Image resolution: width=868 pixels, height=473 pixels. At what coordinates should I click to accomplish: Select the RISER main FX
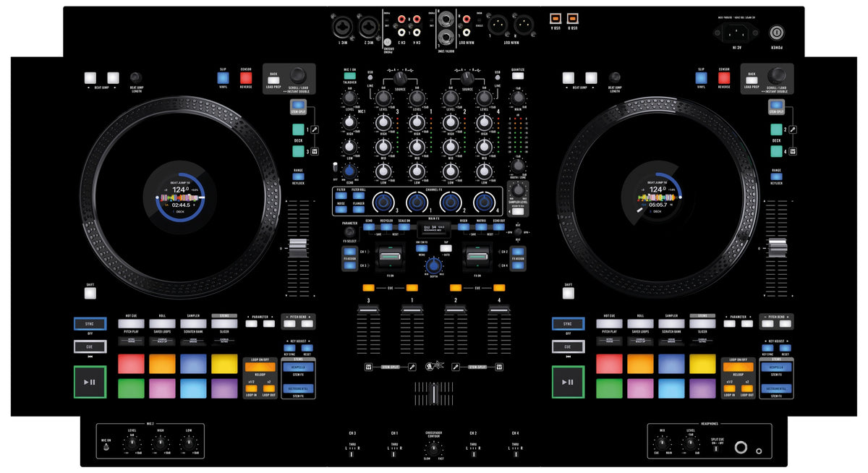(x=463, y=227)
